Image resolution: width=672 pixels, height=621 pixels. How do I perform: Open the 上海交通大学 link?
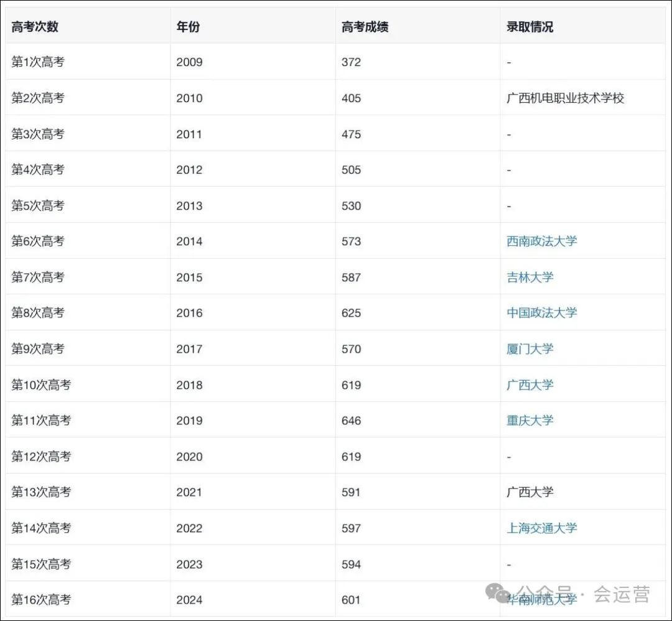click(542, 528)
